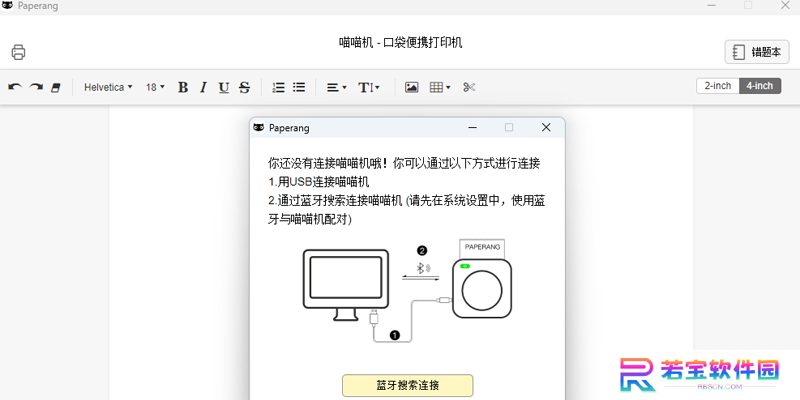Click the monitor illustration in dialog
The image size is (800, 400).
click(346, 285)
